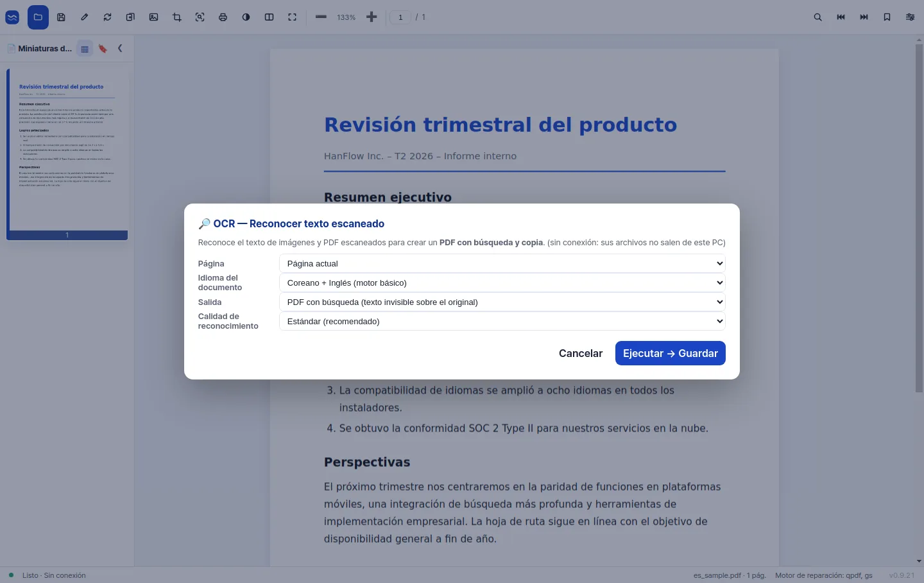Save the document with the floppy icon
This screenshot has height=583, width=924.
coord(61,17)
